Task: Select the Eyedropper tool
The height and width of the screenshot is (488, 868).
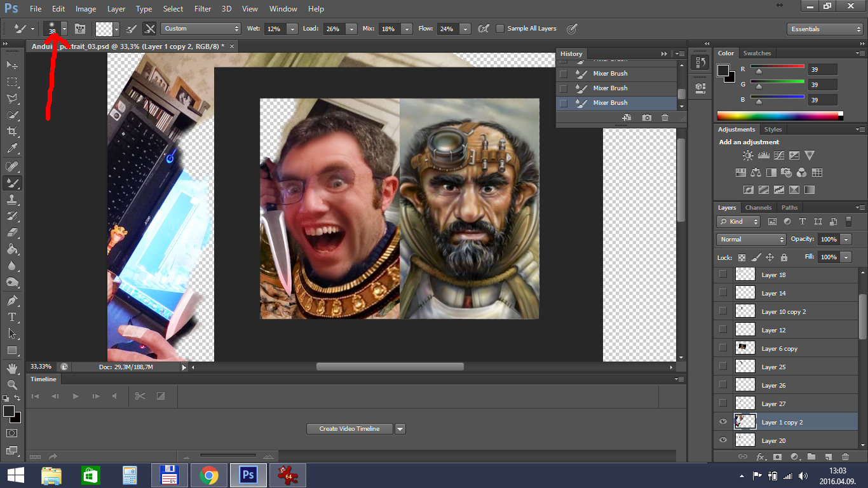Action: tap(12, 149)
